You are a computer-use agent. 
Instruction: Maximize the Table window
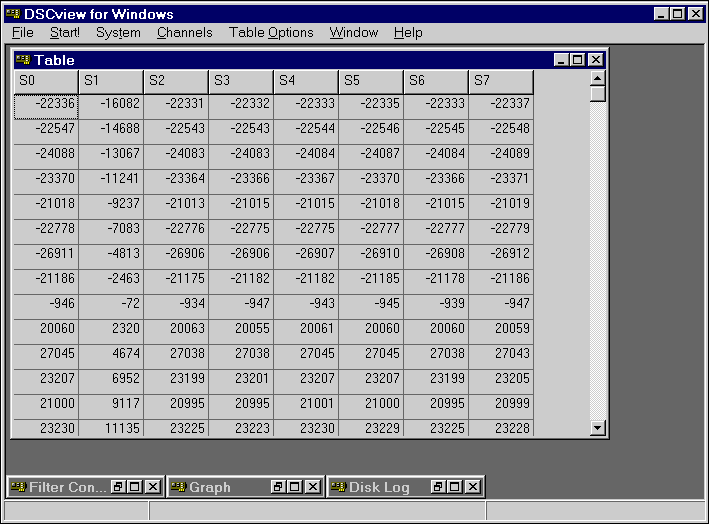tap(577, 60)
